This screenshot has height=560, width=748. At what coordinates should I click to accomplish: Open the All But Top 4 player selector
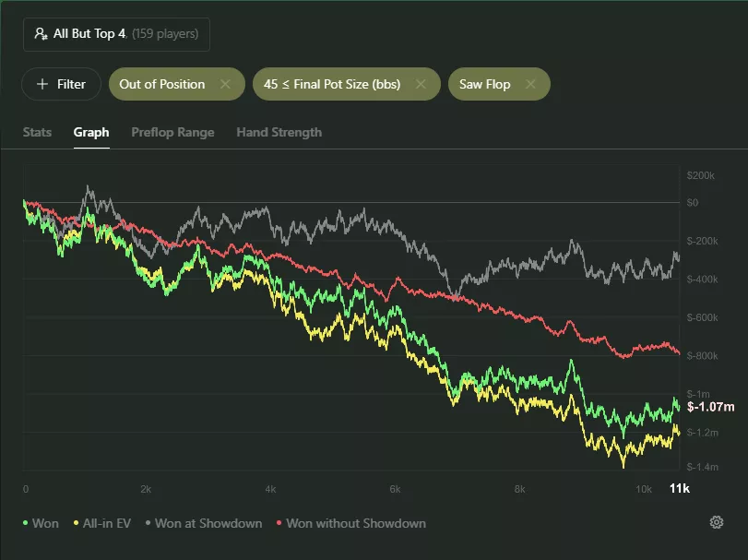coord(116,34)
